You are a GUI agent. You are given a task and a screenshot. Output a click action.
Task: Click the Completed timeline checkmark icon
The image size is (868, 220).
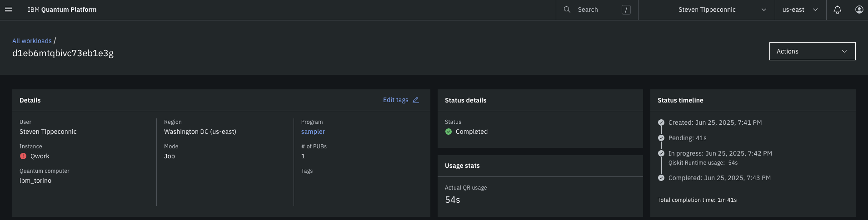point(661,178)
